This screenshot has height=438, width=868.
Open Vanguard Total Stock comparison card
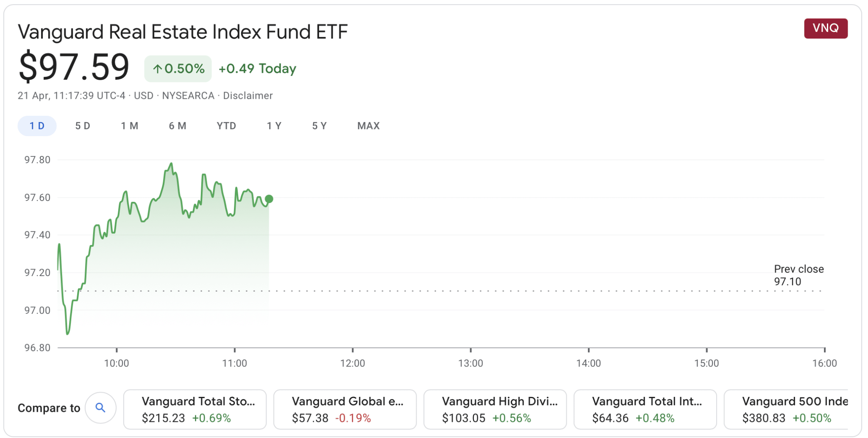pyautogui.click(x=194, y=409)
